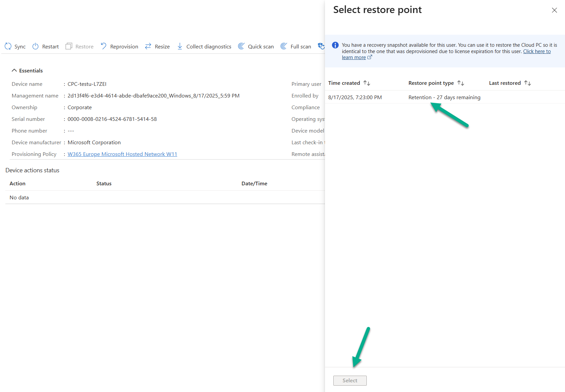Click the Resize arrows icon
Viewport: 565px width, 392px height.
pos(148,46)
